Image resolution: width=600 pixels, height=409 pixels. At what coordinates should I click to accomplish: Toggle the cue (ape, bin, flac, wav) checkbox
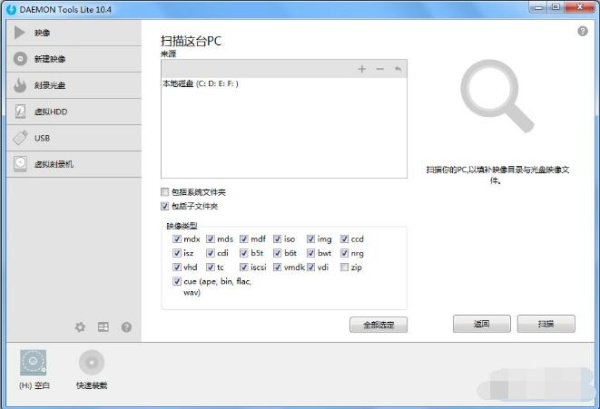pyautogui.click(x=177, y=281)
